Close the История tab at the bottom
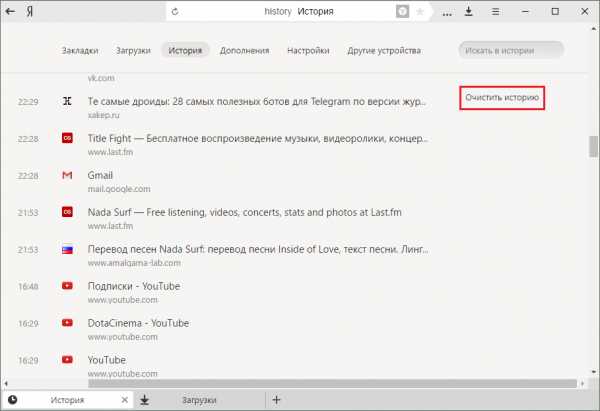Viewport: 600px width, 411px height. pos(124,400)
